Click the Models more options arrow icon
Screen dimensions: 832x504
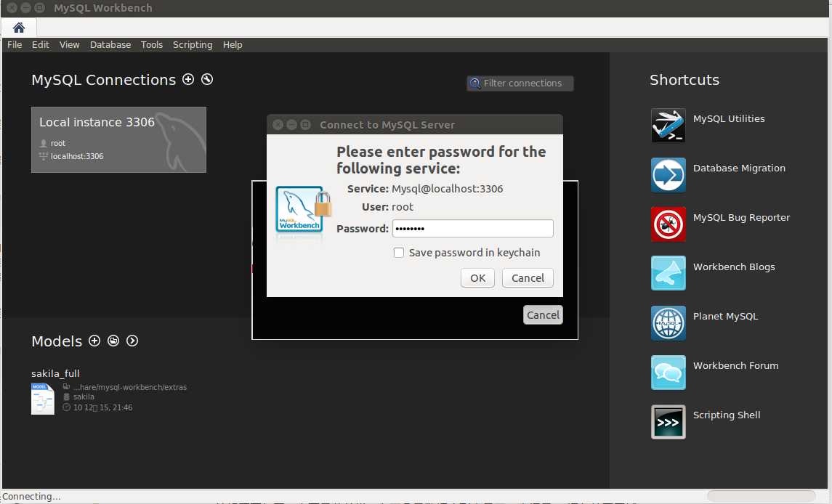[132, 341]
